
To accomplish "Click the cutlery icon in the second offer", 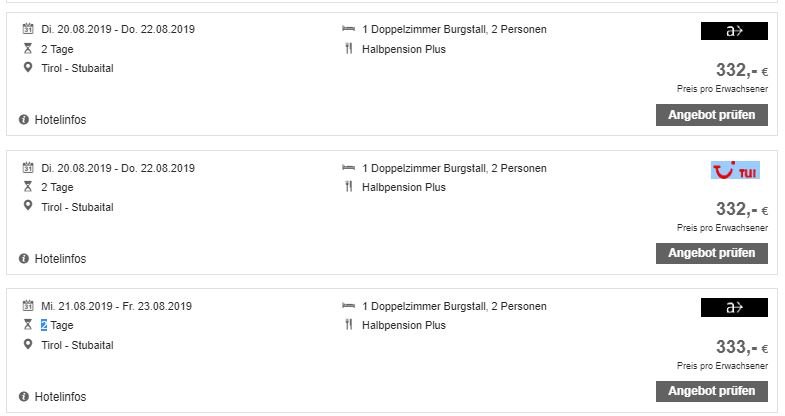I will (x=349, y=187).
